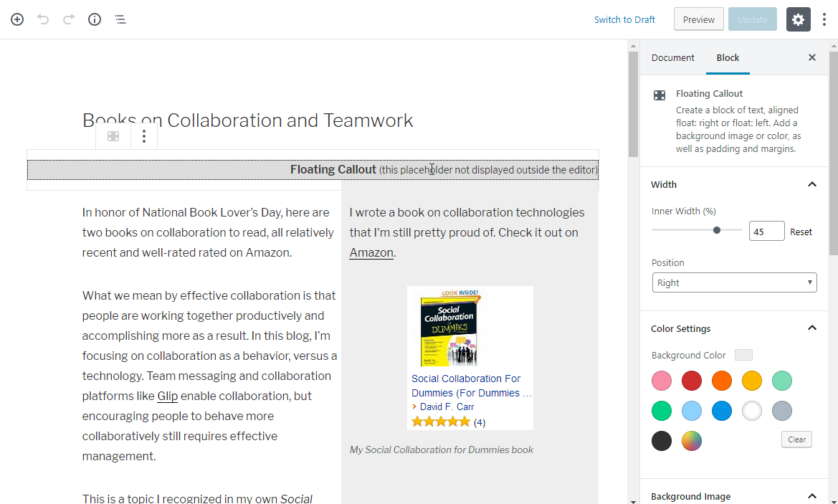The width and height of the screenshot is (838, 504).
Task: Click the post title Books on Collaboration
Action: pyautogui.click(x=247, y=120)
